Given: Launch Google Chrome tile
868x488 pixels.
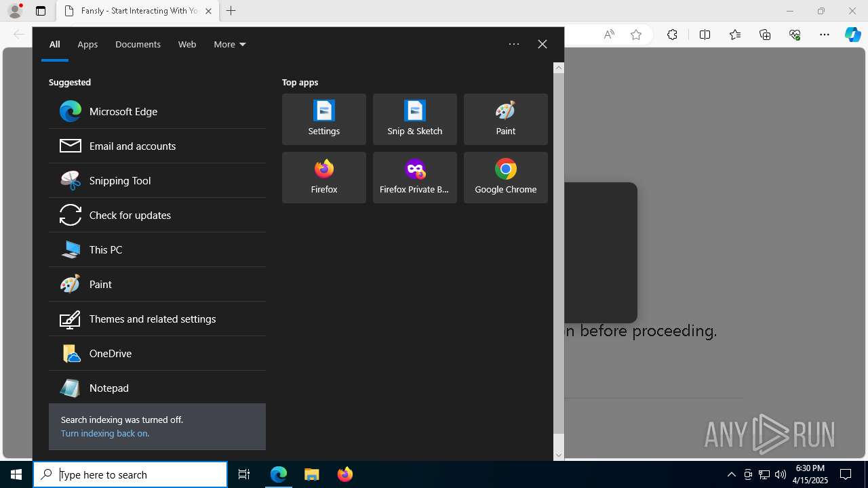Looking at the screenshot, I should point(506,178).
